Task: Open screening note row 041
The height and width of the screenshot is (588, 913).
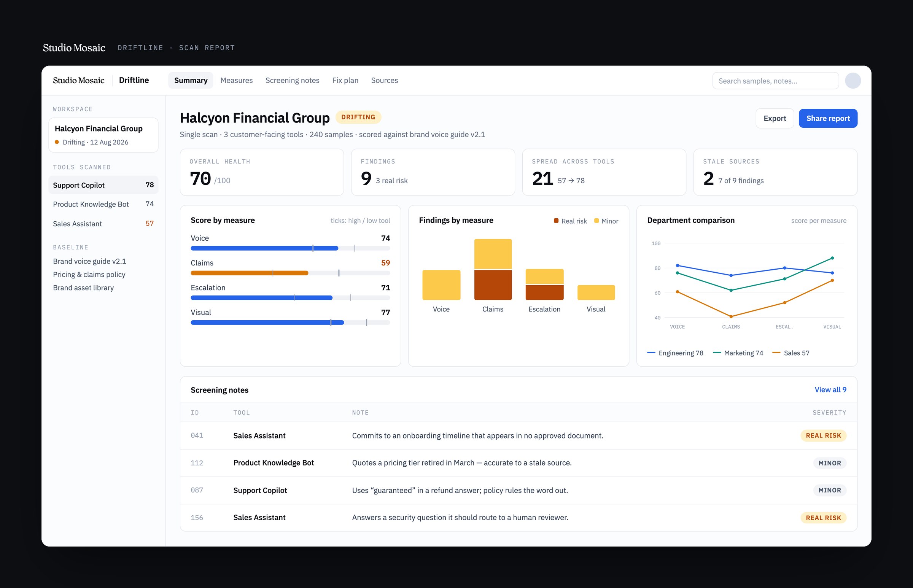Action: click(x=518, y=435)
